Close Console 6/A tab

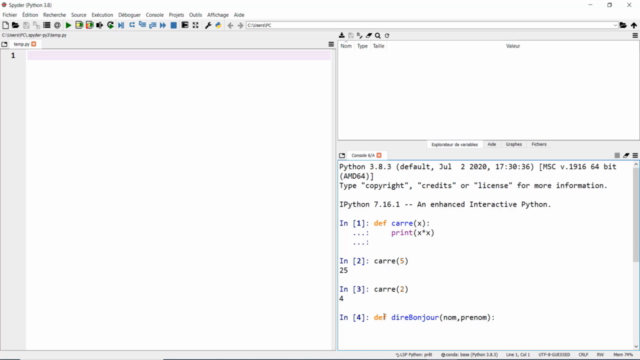pos(379,156)
